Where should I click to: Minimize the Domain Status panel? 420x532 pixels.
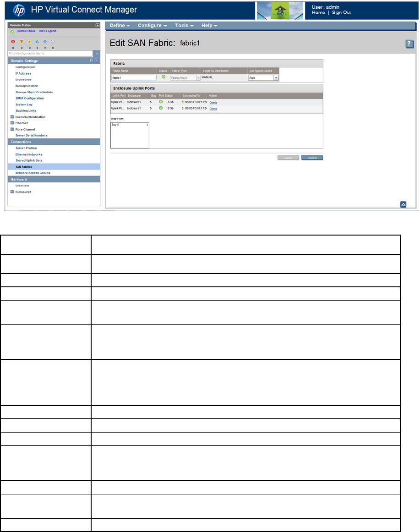click(x=98, y=25)
